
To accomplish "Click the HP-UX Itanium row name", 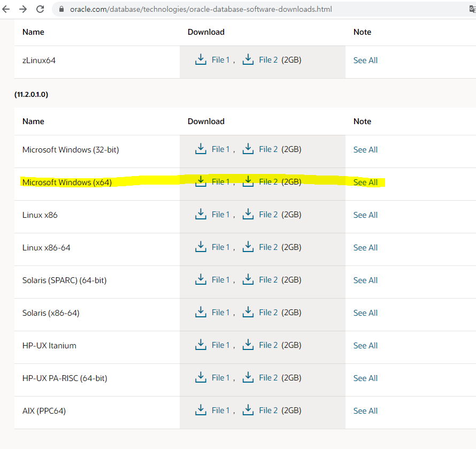I will tap(49, 345).
